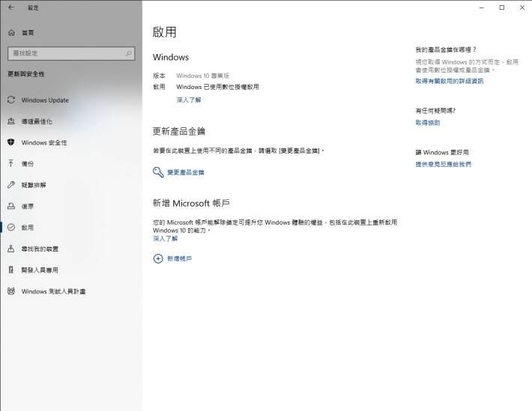
Task: Click the 有任何疑問嗎? text
Action: (x=435, y=111)
